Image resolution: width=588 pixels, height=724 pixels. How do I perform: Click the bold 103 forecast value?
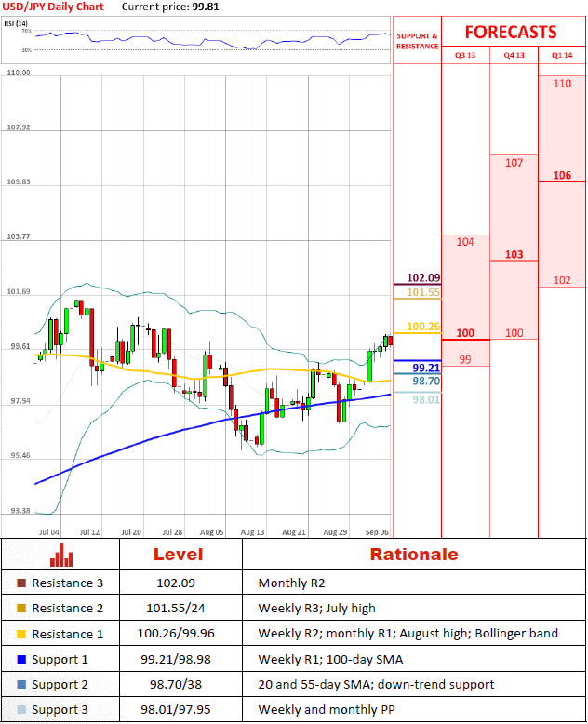click(x=514, y=254)
